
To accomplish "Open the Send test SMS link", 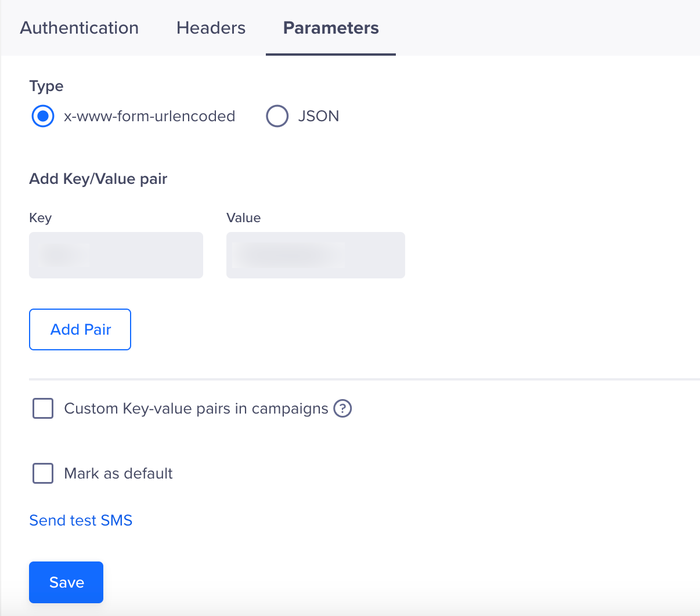I will [81, 520].
